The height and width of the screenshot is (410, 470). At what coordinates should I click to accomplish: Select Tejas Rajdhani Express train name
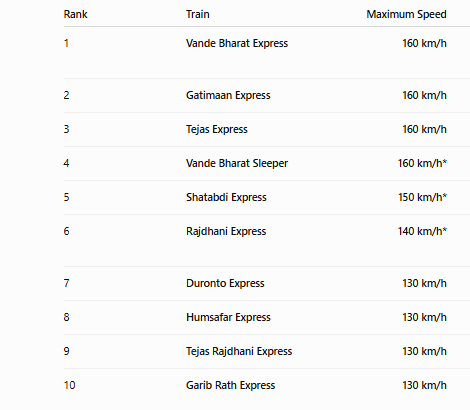click(x=239, y=351)
